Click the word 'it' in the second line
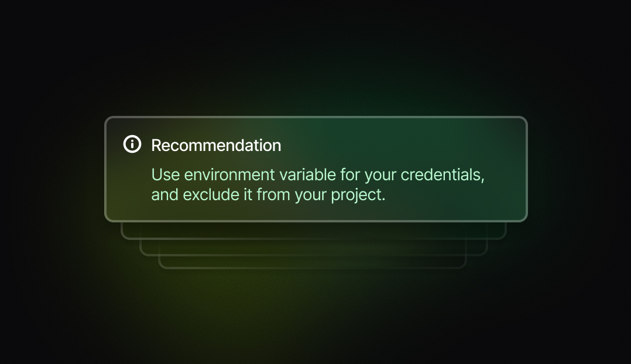The width and height of the screenshot is (631, 364). click(x=248, y=195)
